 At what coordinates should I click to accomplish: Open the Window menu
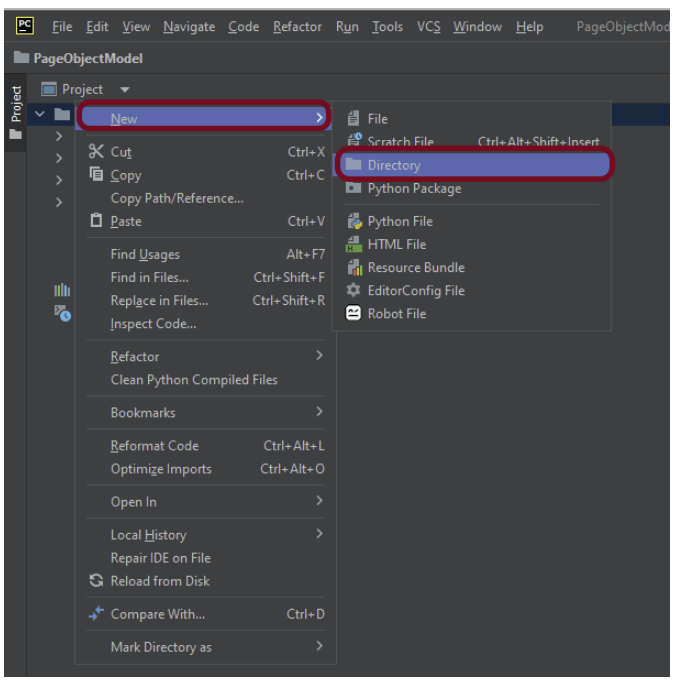[x=477, y=27]
